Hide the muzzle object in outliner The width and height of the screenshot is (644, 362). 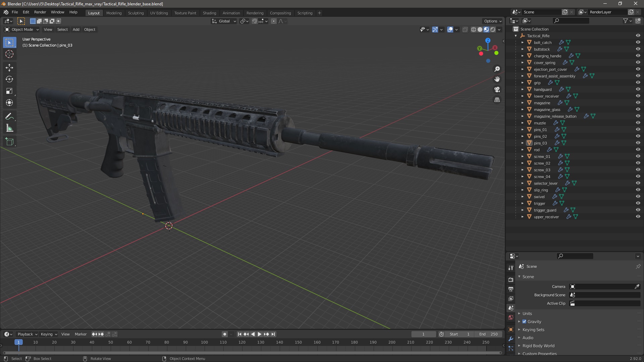click(638, 123)
